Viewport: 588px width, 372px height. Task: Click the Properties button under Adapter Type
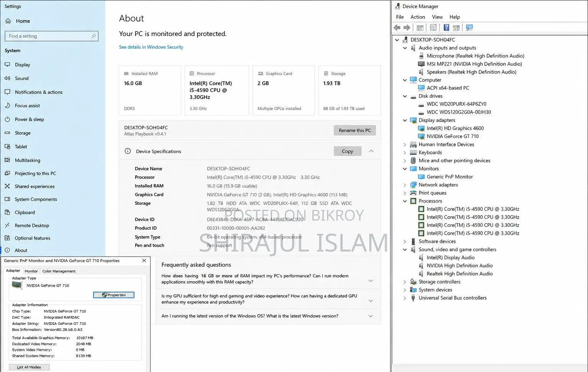pos(114,295)
